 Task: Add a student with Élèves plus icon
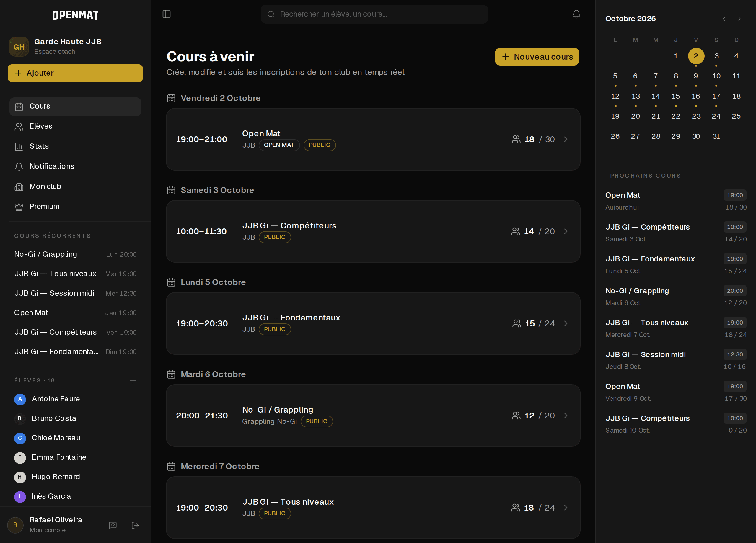tap(133, 381)
